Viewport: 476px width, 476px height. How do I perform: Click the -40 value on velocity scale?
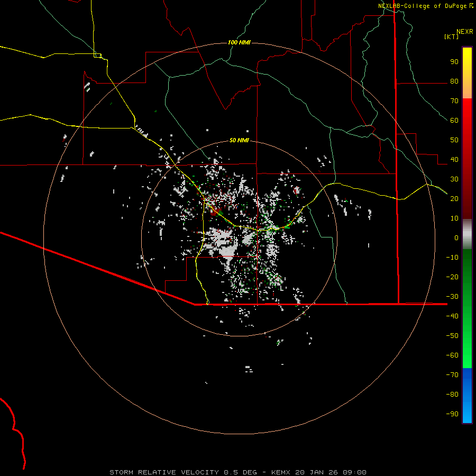pyautogui.click(x=452, y=316)
